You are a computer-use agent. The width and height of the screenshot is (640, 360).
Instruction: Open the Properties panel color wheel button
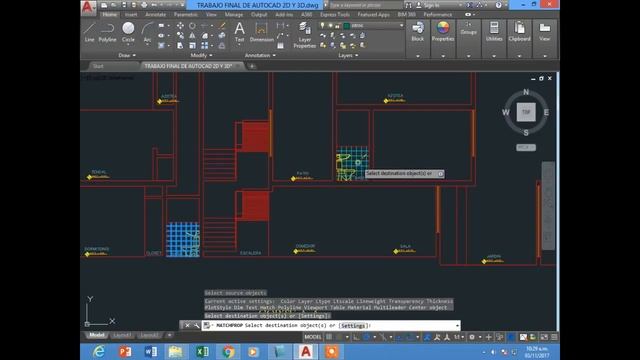click(443, 32)
